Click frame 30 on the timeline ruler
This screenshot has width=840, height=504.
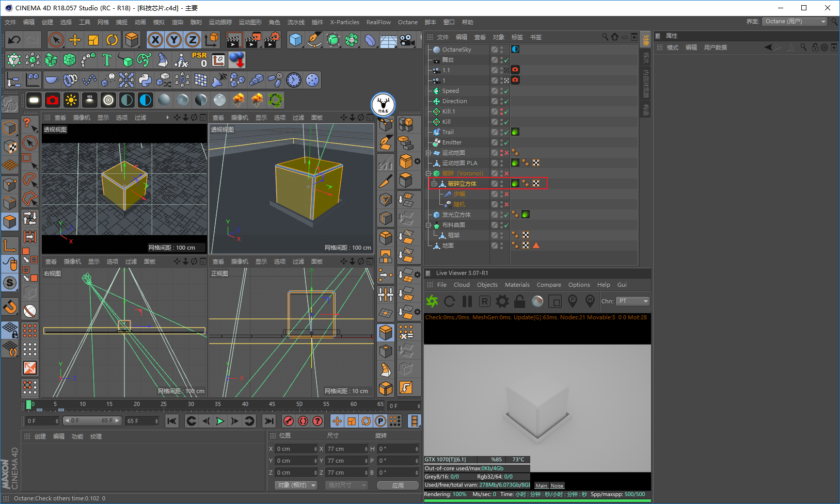191,404
